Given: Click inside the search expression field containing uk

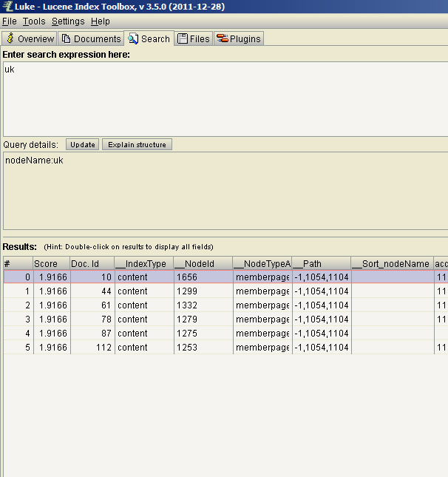Looking at the screenshot, I should click(225, 99).
